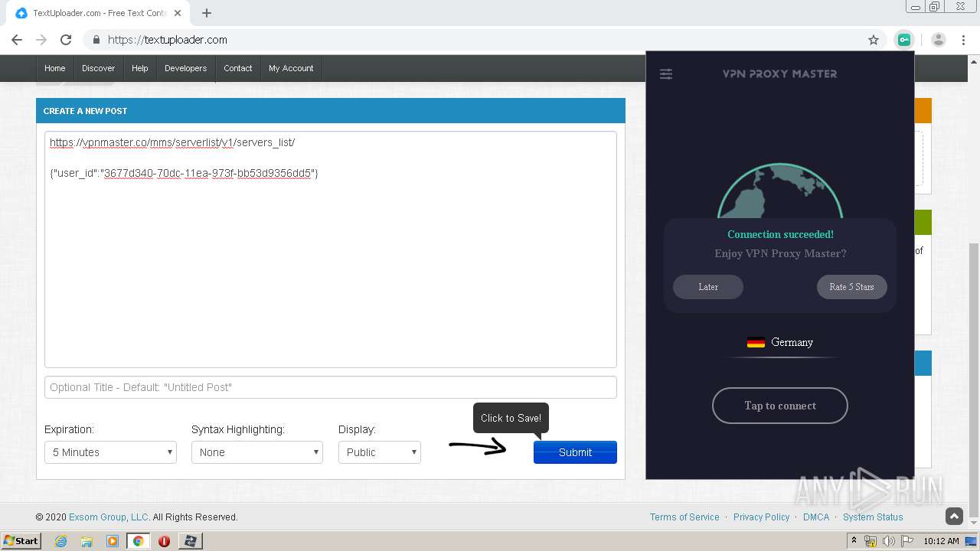980x551 pixels.
Task: Open a new tab with the plus icon
Action: pos(207,13)
